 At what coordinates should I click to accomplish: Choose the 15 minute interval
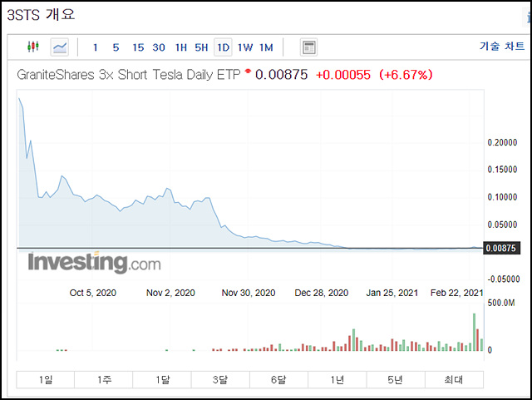pyautogui.click(x=138, y=47)
